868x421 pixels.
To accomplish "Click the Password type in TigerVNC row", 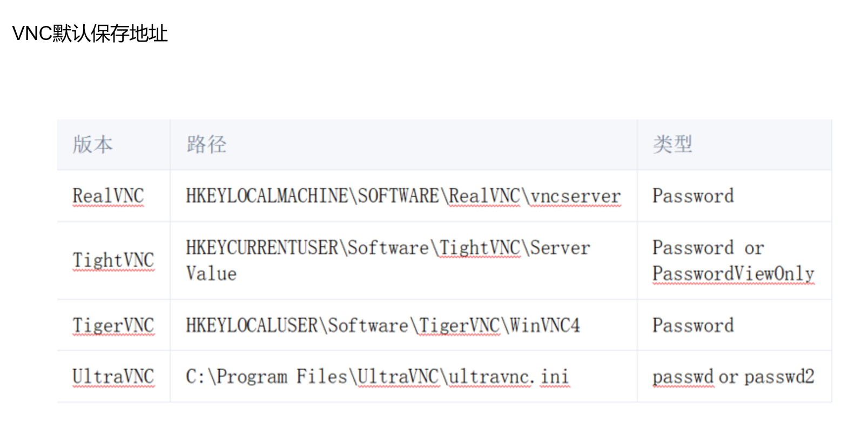I will (x=693, y=325).
